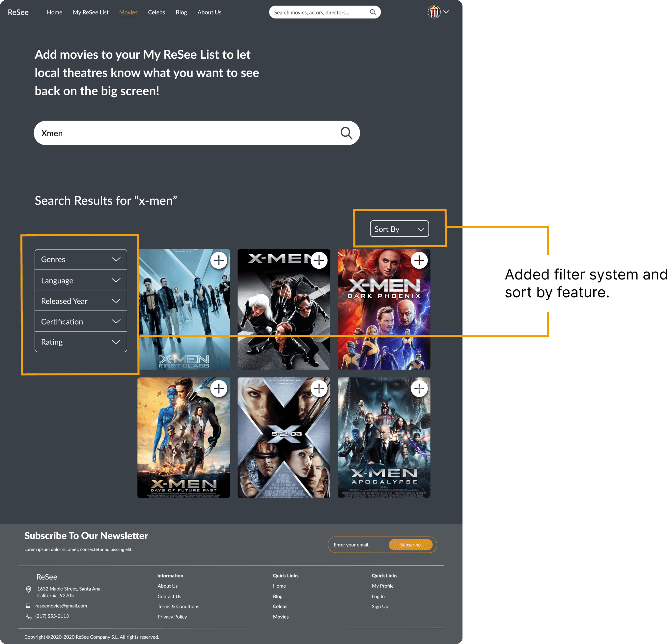Expand the profile menu chevron beside avatar

[446, 12]
